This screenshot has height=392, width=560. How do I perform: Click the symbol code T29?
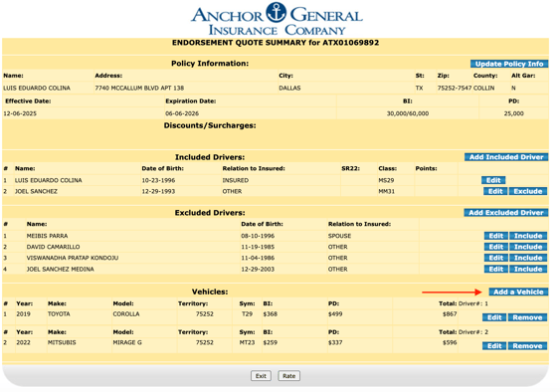click(x=247, y=314)
